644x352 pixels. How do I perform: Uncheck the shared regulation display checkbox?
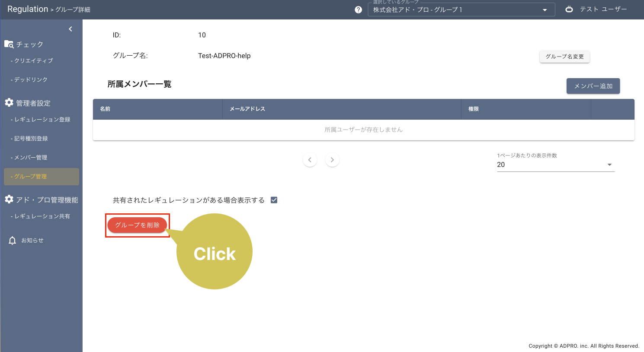point(274,200)
